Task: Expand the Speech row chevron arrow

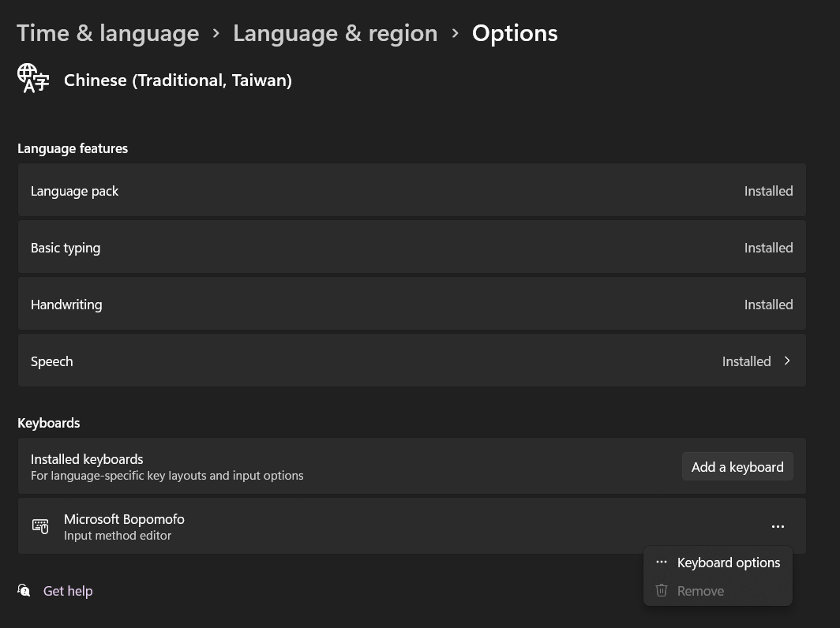Action: [x=787, y=361]
